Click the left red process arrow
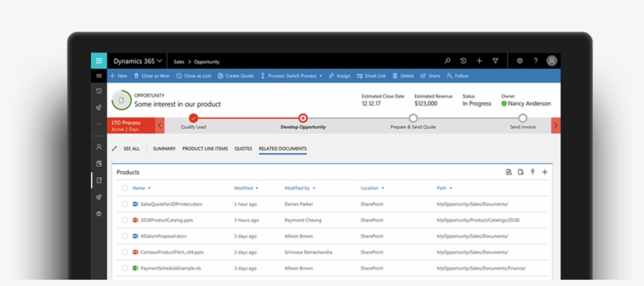The image size is (644, 286). pyautogui.click(x=159, y=126)
